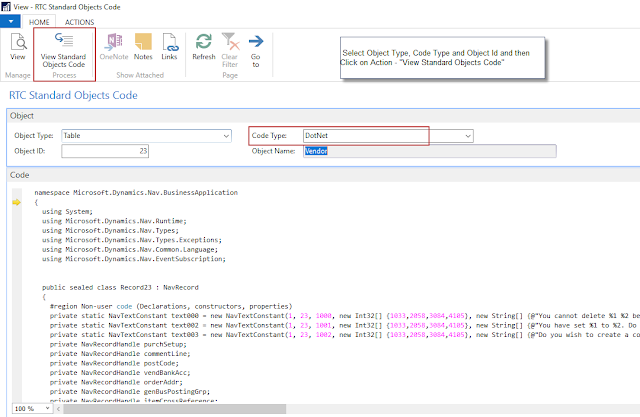Screen dimensions: 640x417
Task: Click 'private NavRecordHandle genBusPostingGrp;' line
Action: [130, 392]
